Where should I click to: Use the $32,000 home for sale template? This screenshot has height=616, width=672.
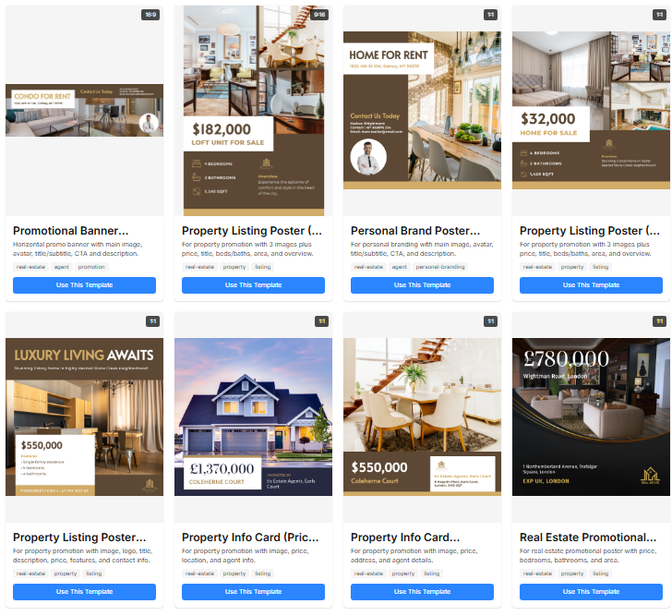591,285
